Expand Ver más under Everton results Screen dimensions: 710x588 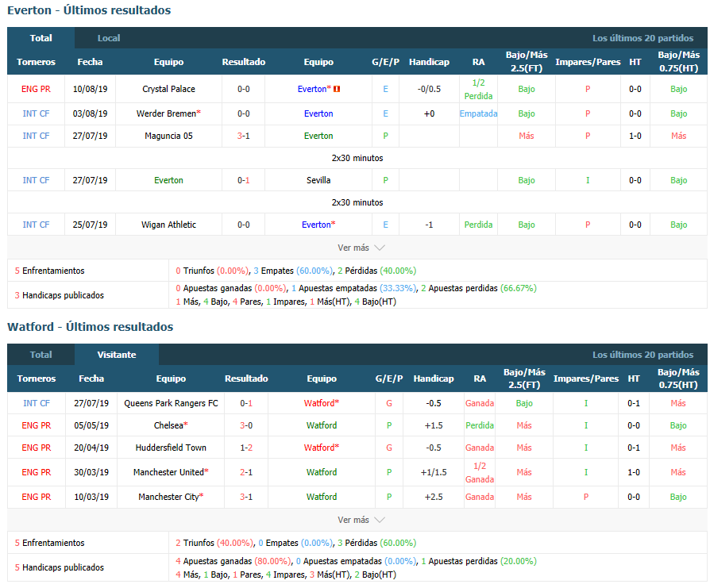tap(361, 248)
